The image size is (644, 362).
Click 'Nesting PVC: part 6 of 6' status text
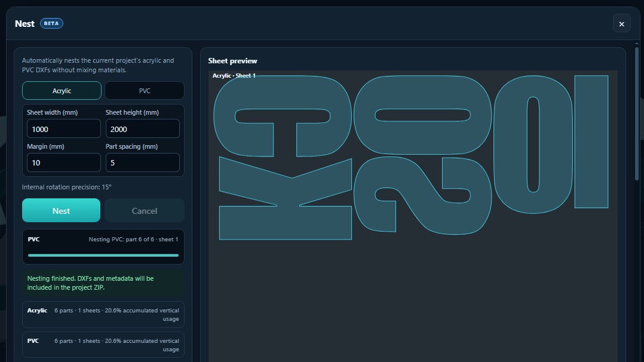pos(133,239)
